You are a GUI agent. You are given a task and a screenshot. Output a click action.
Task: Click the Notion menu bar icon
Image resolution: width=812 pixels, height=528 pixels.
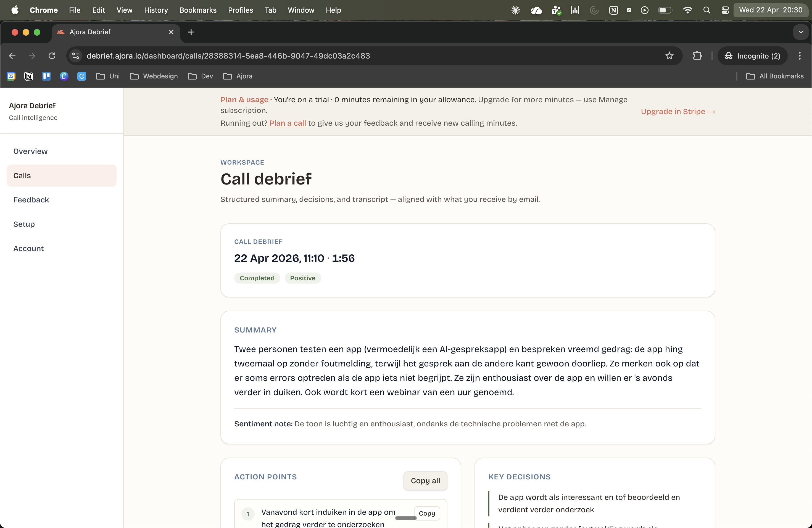613,10
